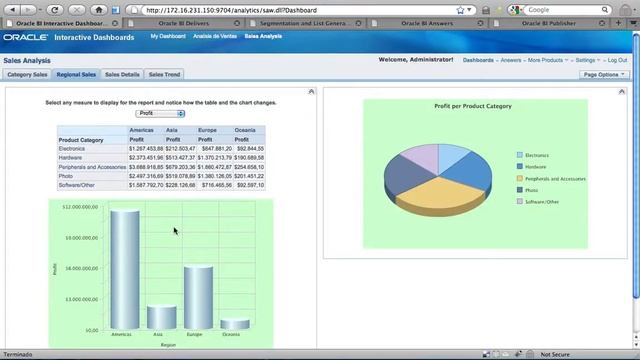Close the Segmentation and List Genera... tab
Screen dimensions: 640x360
pos(358,23)
